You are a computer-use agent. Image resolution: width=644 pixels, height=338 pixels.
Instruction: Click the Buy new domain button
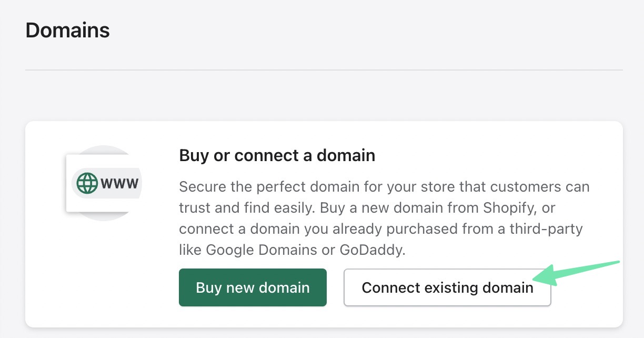[x=253, y=287]
